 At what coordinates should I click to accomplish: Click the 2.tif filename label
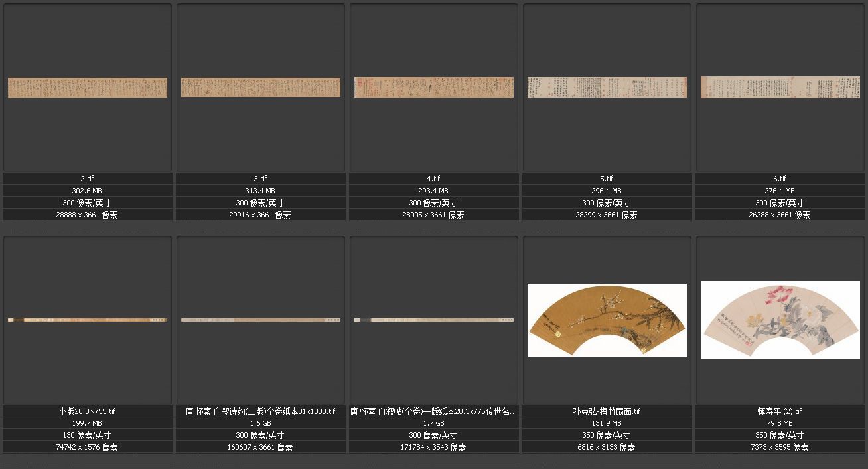(x=88, y=179)
